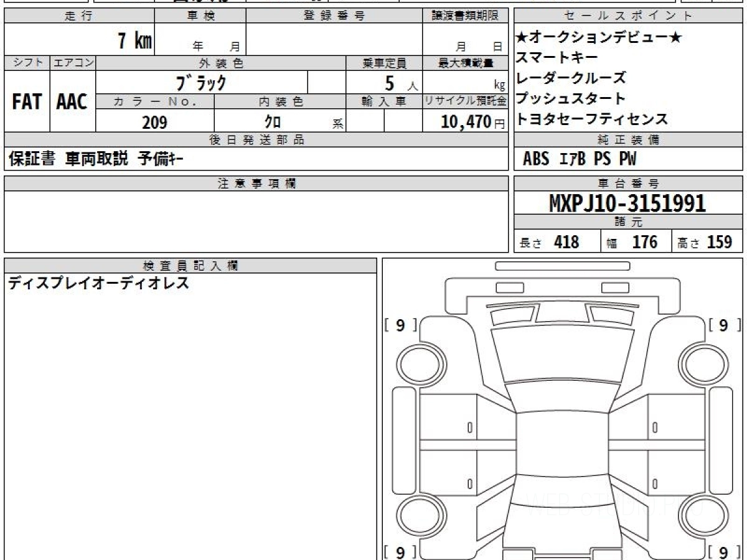Select the '乗車定員' header

coord(384,63)
